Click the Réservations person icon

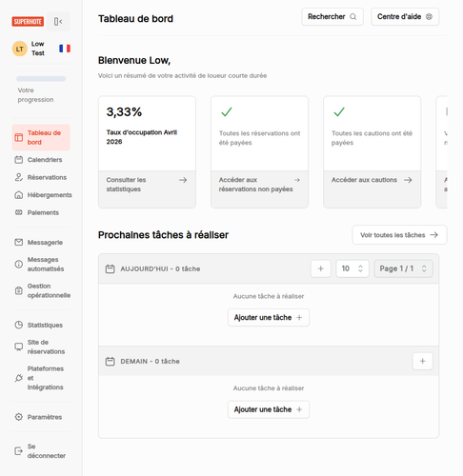[19, 177]
